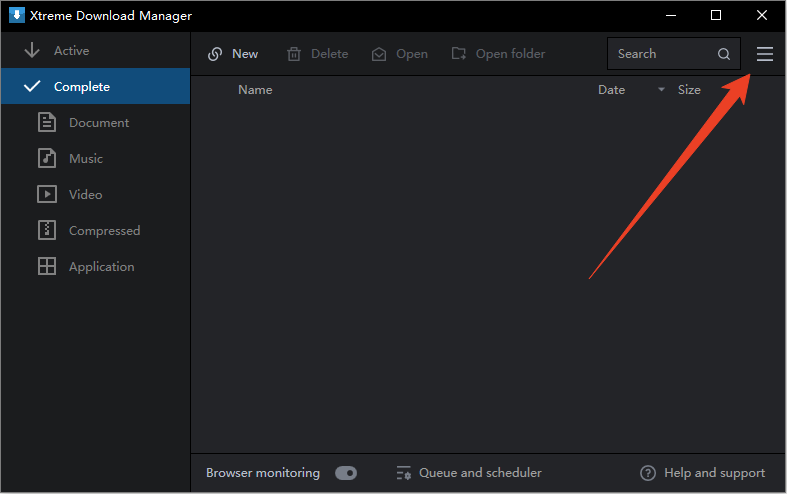Viewport: 787px width, 494px height.
Task: Click inside the Search input field
Action: point(660,54)
